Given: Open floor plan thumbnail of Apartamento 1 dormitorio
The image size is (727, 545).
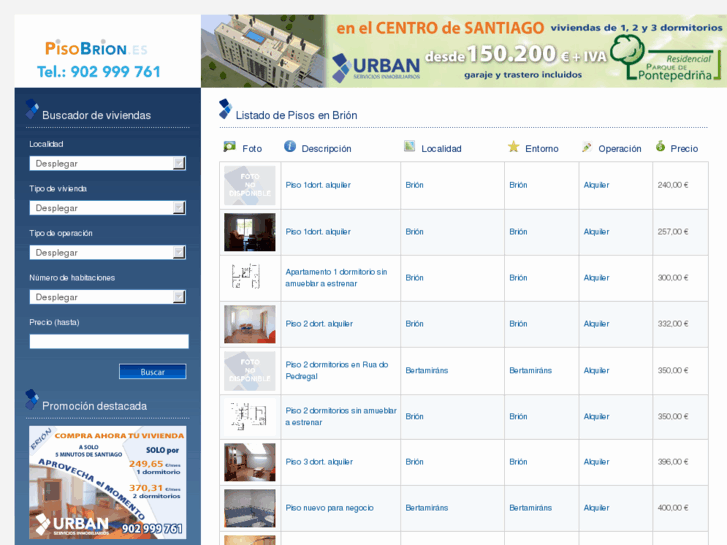Looking at the screenshot, I should 246,276.
